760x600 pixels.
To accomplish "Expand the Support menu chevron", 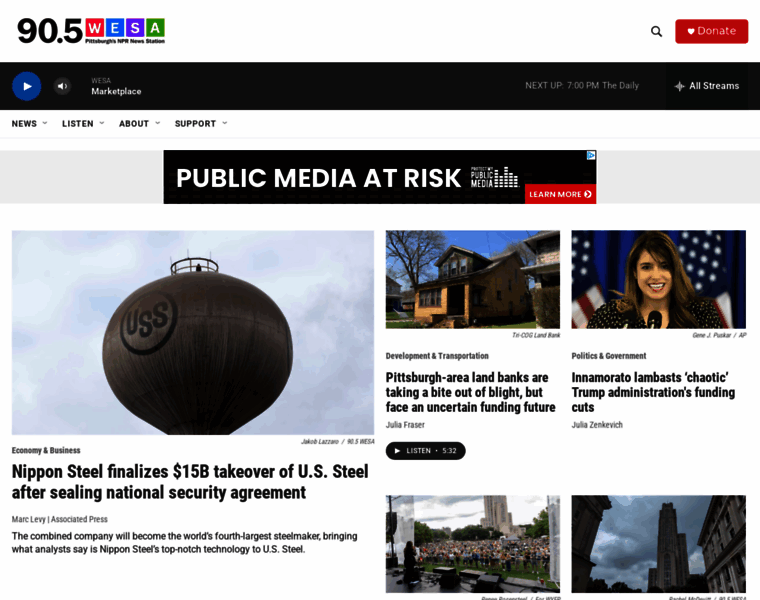I will pyautogui.click(x=224, y=123).
